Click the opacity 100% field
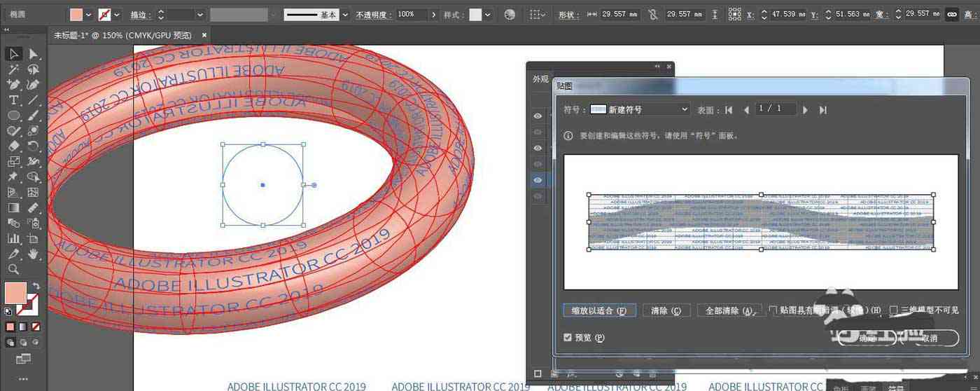The width and height of the screenshot is (980, 391). click(412, 14)
